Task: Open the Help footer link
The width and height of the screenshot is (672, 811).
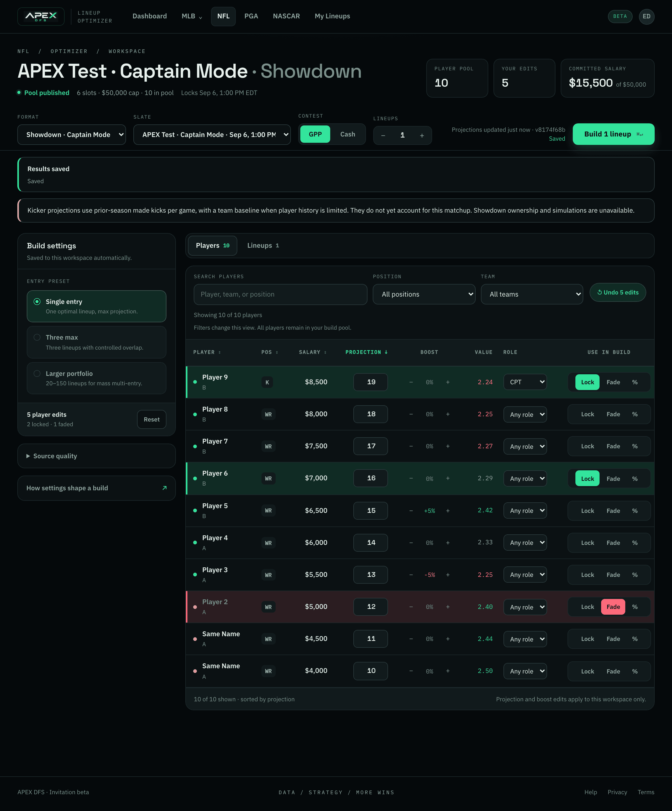Action: tap(591, 792)
